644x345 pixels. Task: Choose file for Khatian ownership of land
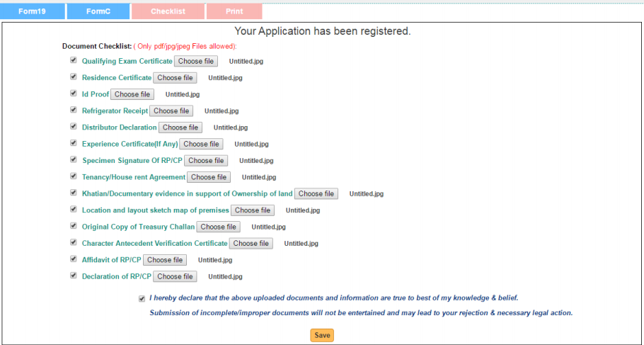(x=316, y=193)
